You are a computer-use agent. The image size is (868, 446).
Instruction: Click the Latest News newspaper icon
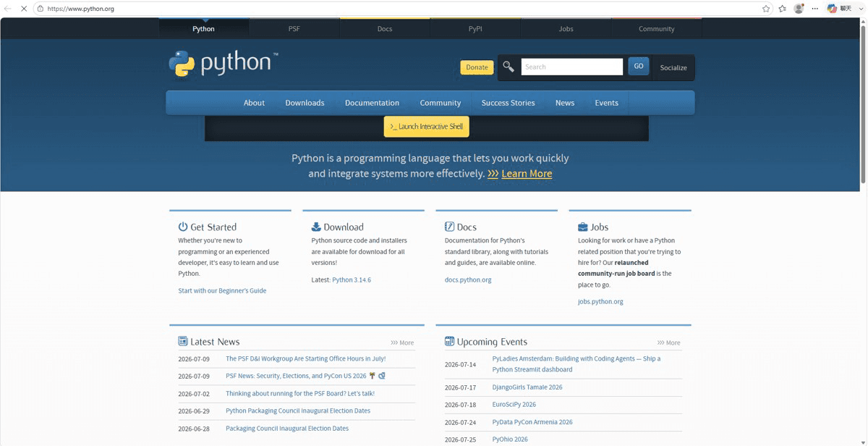183,341
